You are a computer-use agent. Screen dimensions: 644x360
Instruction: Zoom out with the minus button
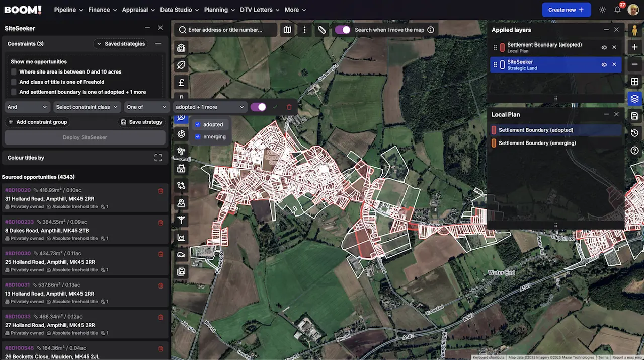pyautogui.click(x=634, y=64)
